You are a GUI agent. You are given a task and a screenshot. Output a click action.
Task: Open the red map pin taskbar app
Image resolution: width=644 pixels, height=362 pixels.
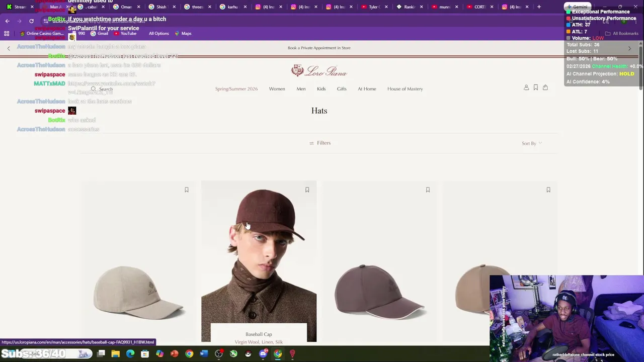pos(292,354)
